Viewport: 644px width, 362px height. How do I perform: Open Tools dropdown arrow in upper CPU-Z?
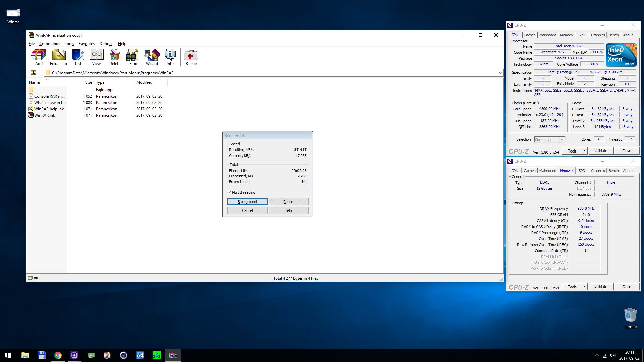coord(584,151)
